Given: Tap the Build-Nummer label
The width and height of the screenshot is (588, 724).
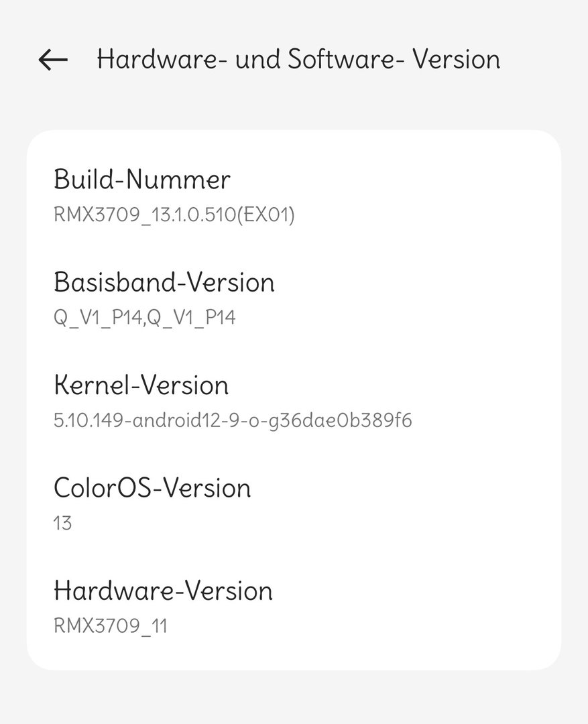Looking at the screenshot, I should coord(141,180).
